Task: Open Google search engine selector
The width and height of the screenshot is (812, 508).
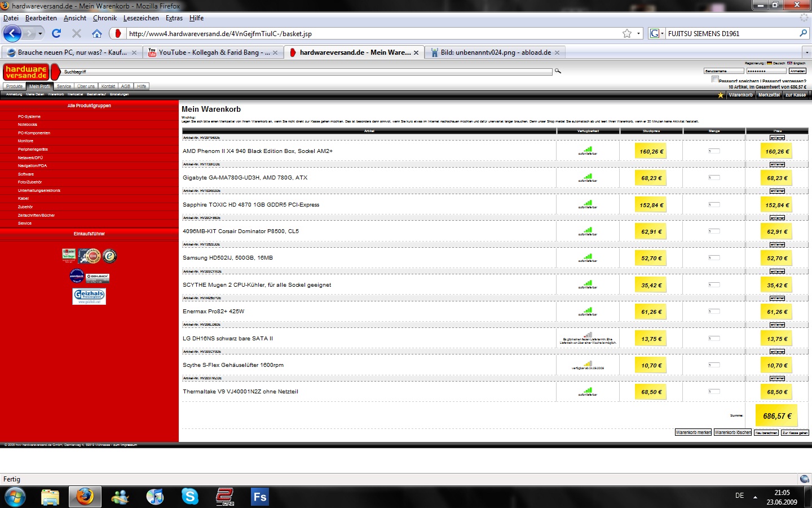Action: [x=657, y=33]
